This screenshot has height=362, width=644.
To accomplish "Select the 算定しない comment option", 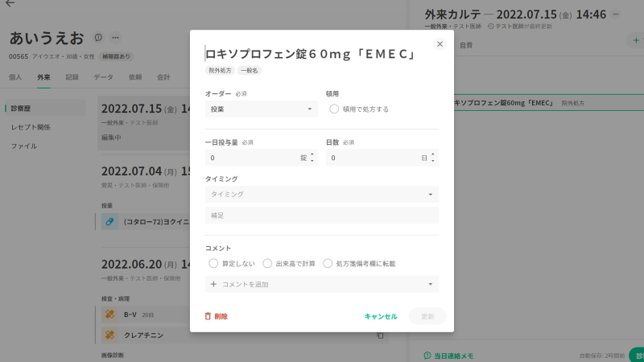I will click(213, 263).
